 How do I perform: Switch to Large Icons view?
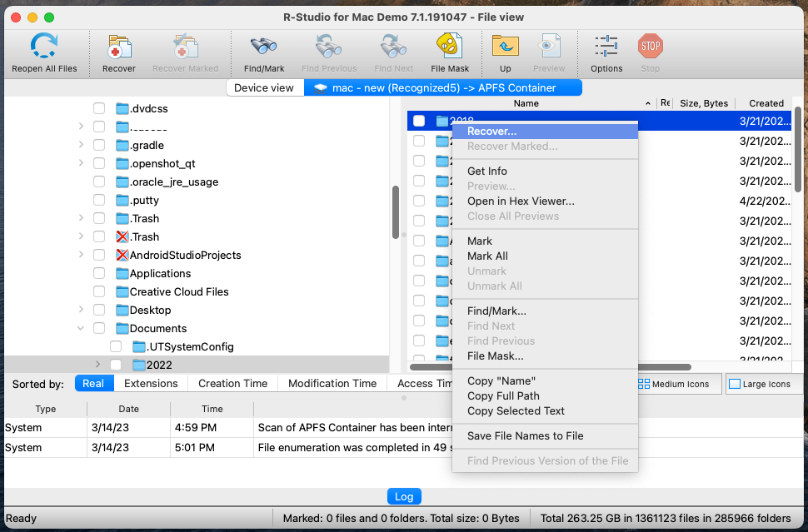[763, 384]
